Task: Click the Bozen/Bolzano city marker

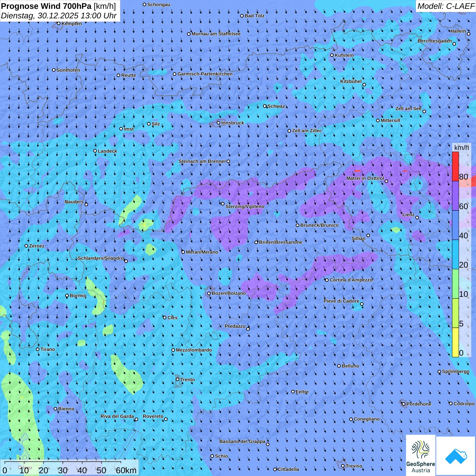Action: pyautogui.click(x=209, y=293)
